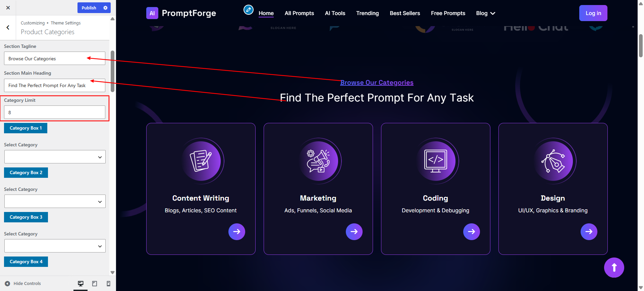Viewport: 644px width, 291px height.
Task: Go back using the left chevron
Action: click(8, 27)
